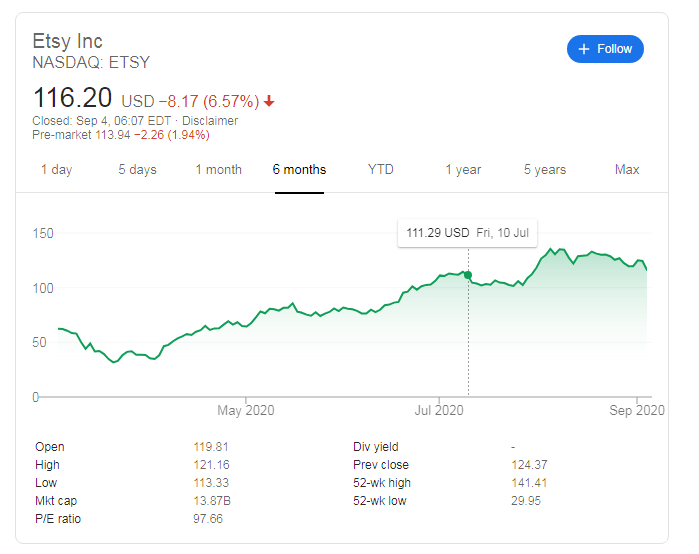Click the 116.20 price value
The width and height of the screenshot is (699, 554).
coord(72,98)
